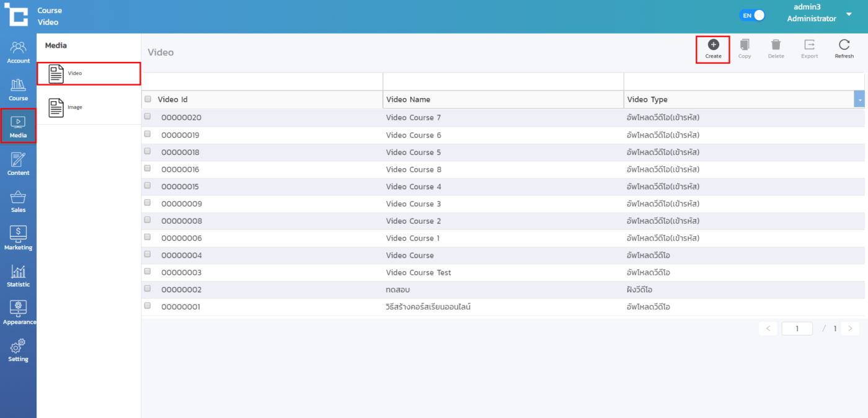Toggle the EN language switch
The width and height of the screenshot is (868, 418).
[752, 16]
